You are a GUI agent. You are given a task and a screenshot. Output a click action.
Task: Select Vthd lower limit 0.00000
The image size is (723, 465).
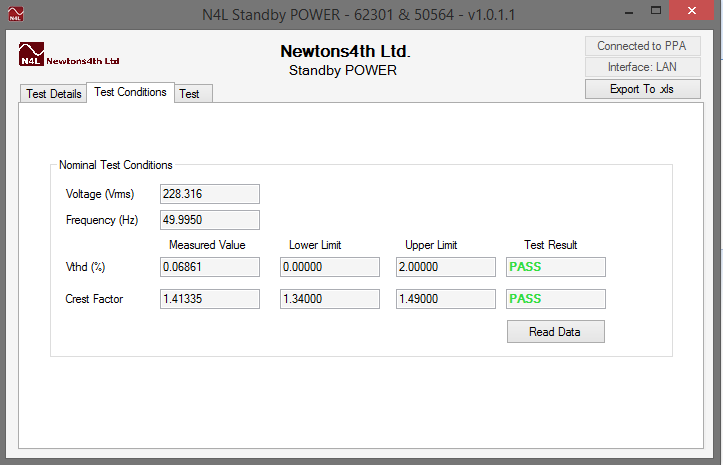click(x=330, y=267)
